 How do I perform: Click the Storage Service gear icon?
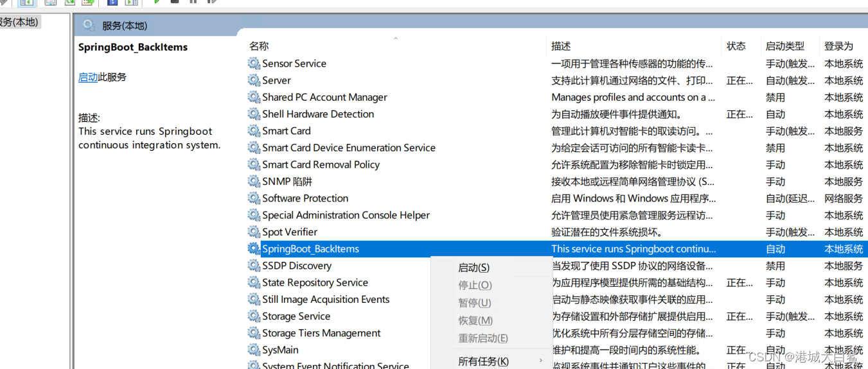(254, 316)
